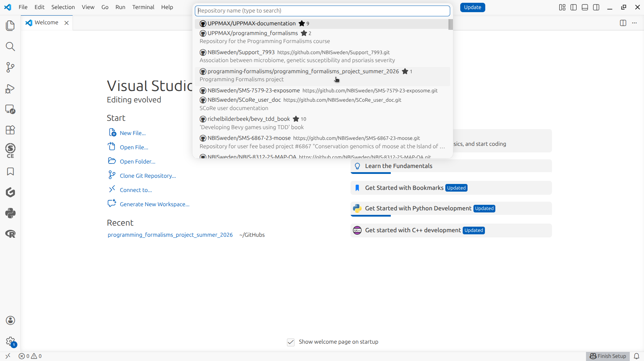Open Remote Explorer view

10,109
